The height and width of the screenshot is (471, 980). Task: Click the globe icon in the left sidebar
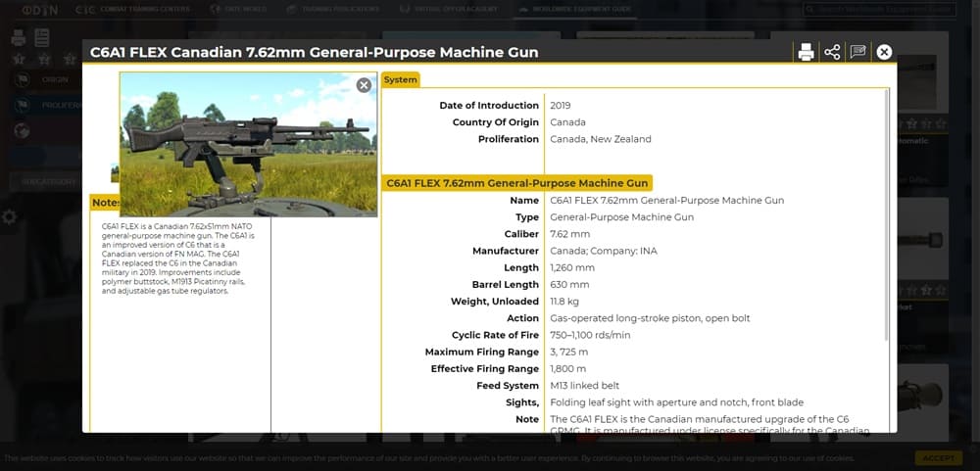click(22, 130)
